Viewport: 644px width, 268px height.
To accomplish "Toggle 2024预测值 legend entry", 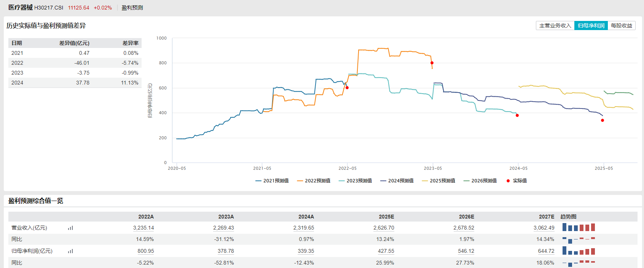I will click(x=397, y=181).
